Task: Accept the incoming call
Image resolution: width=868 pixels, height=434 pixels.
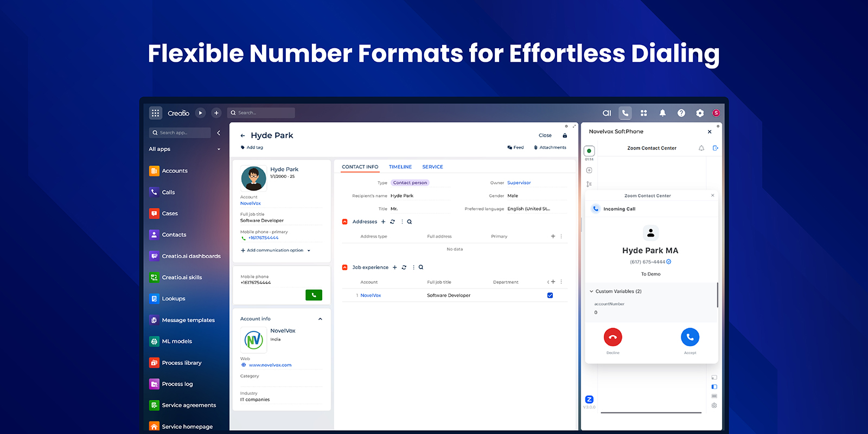Action: point(690,337)
